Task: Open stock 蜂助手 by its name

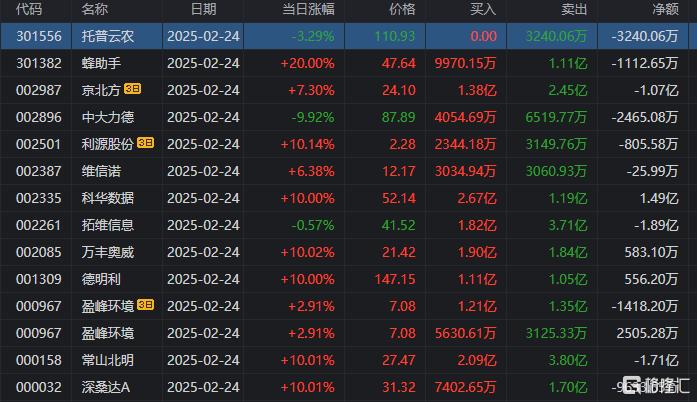Action: point(101,63)
